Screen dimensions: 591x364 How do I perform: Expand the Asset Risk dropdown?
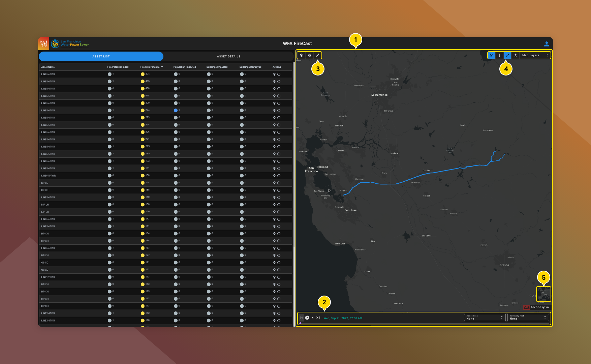[485, 317]
